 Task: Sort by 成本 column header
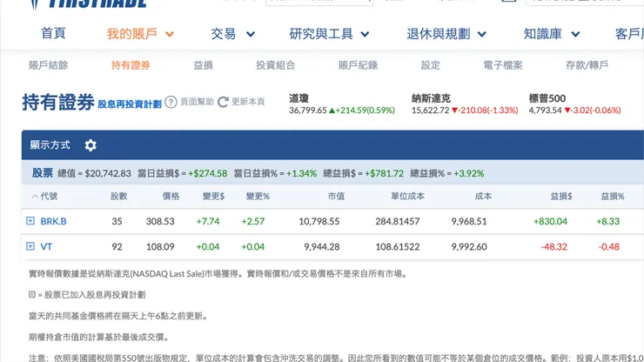pos(483,197)
